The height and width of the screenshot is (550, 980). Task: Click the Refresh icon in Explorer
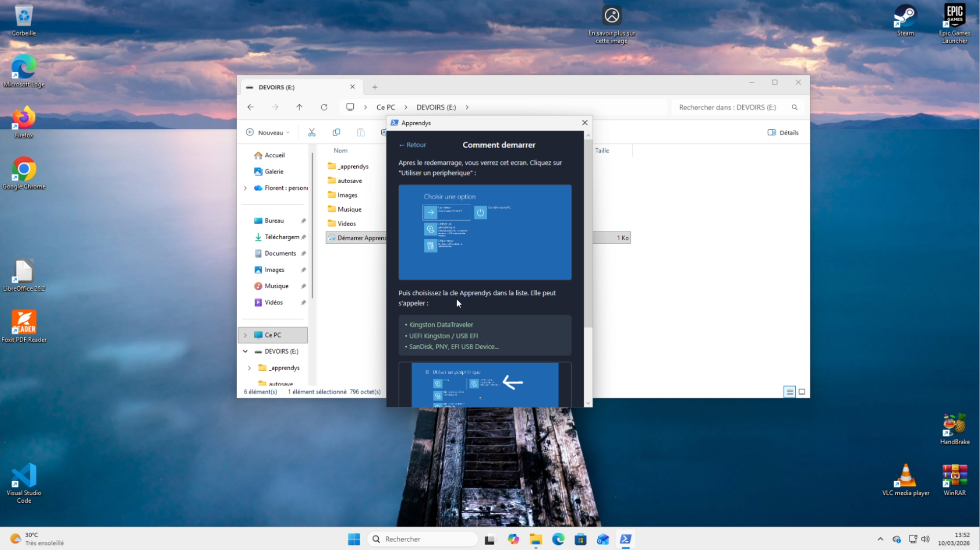(x=324, y=107)
